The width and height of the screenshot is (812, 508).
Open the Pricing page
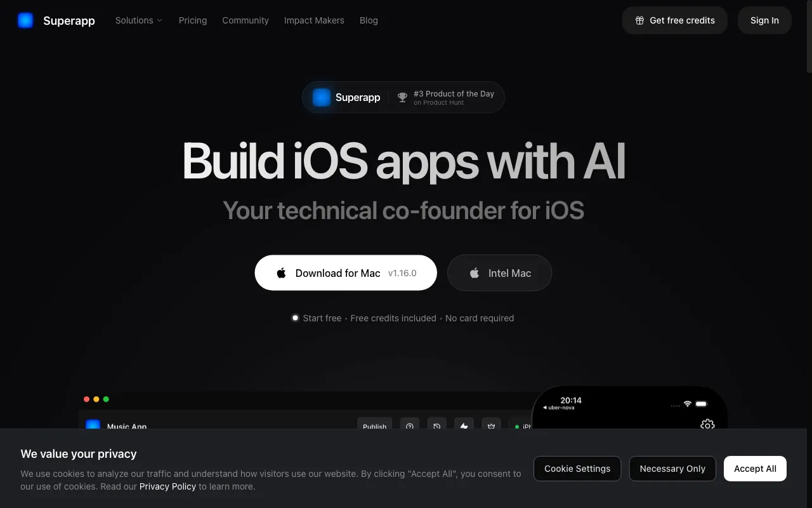tap(193, 20)
